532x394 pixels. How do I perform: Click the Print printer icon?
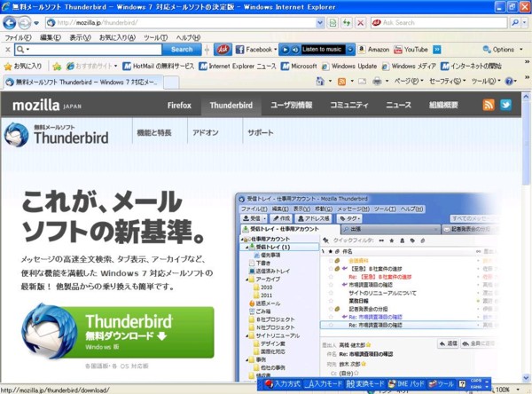[x=377, y=82]
